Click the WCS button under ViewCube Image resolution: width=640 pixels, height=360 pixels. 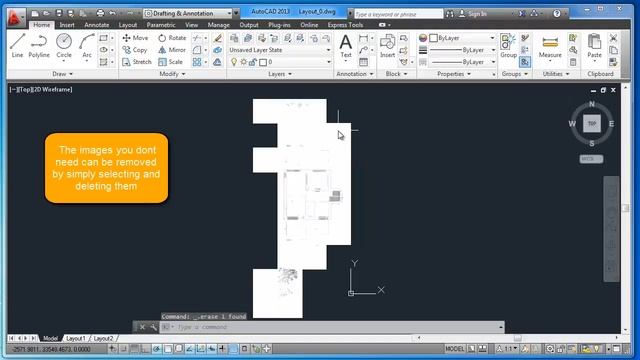(x=591, y=159)
